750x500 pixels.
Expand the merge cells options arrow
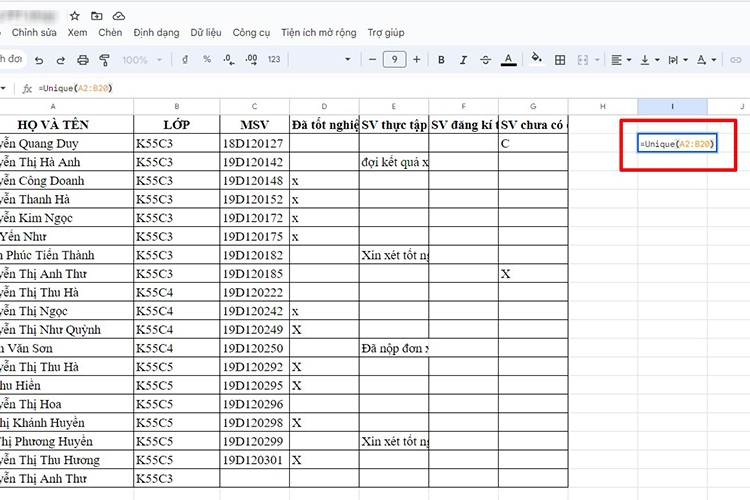coord(597,60)
